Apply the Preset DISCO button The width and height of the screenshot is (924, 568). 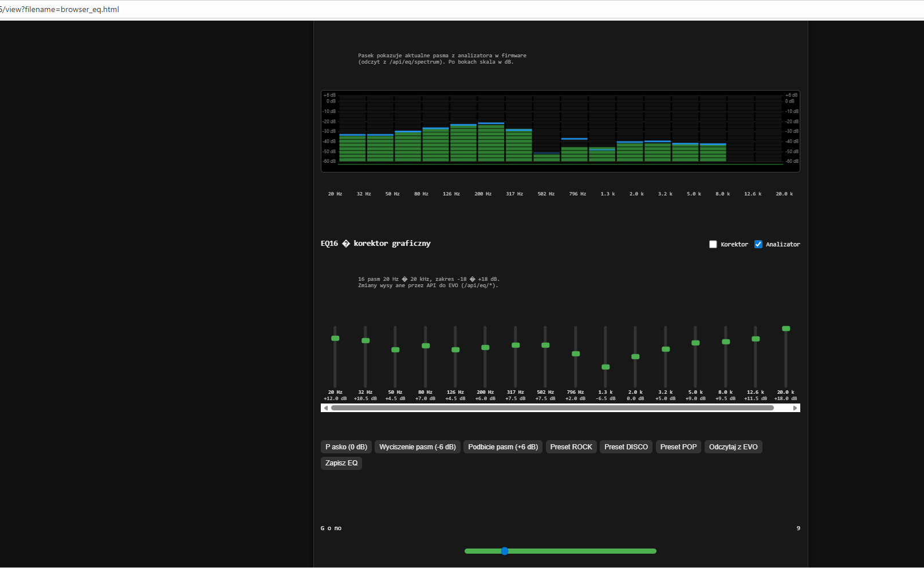click(626, 447)
